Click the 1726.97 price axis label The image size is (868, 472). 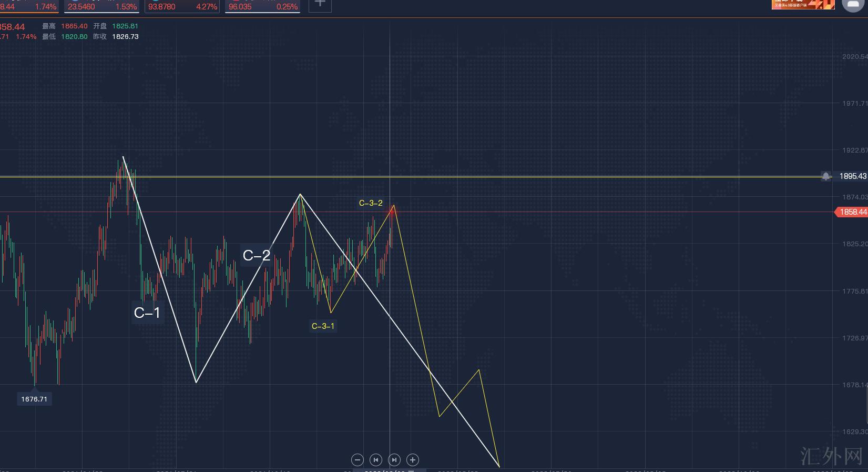click(x=854, y=338)
